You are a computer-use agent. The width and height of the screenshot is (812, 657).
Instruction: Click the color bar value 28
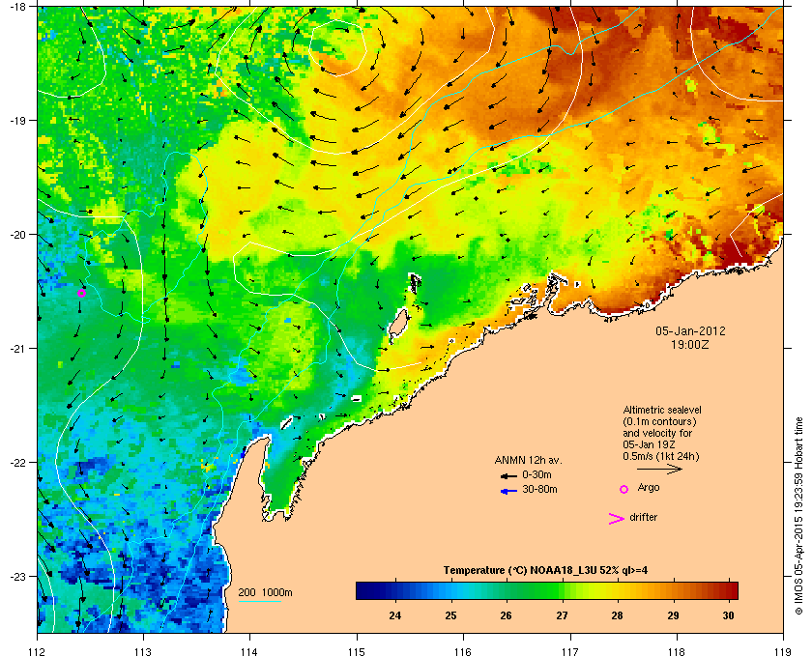click(617, 615)
